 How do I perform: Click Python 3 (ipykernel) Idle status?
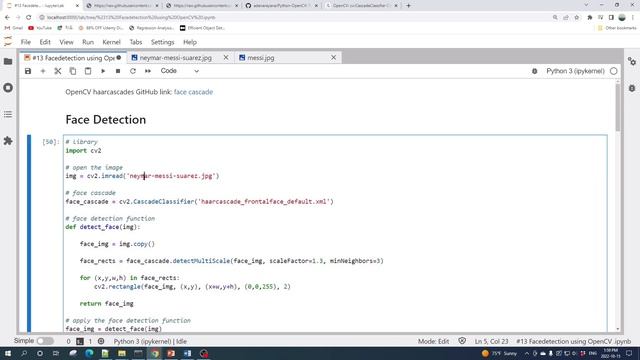point(150,341)
